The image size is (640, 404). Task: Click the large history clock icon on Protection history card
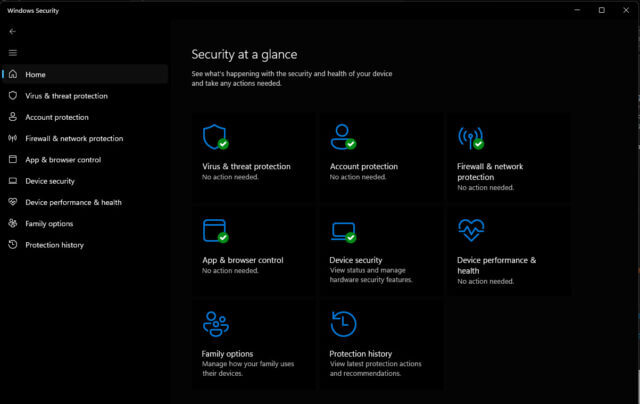343,324
